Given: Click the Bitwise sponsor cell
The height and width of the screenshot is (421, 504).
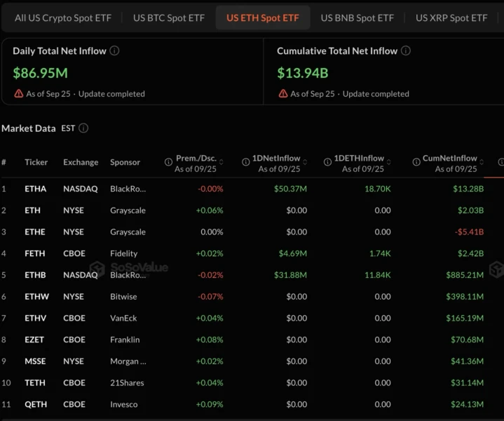Looking at the screenshot, I should [x=123, y=296].
